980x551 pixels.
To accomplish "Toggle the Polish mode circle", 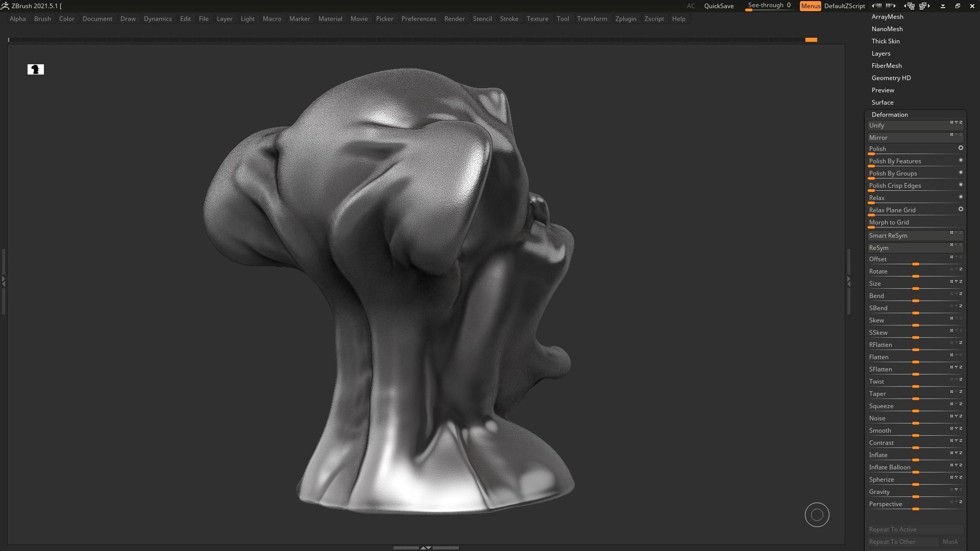I will (x=961, y=148).
